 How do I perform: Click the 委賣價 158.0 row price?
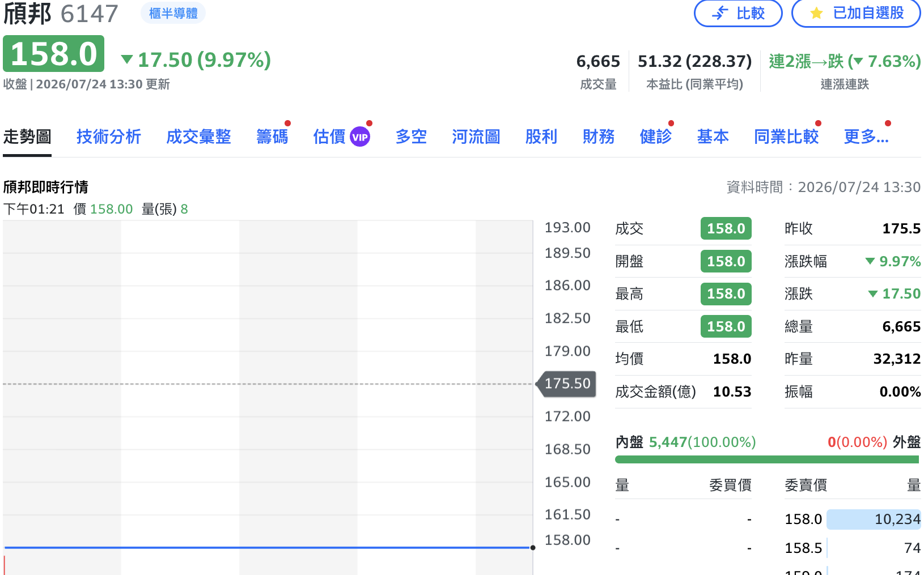[x=803, y=519]
